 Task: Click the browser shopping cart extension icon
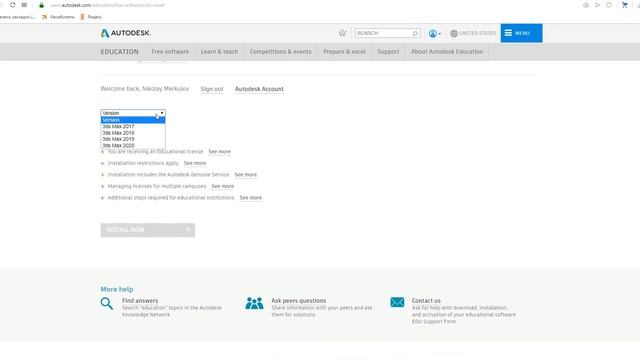624,5
